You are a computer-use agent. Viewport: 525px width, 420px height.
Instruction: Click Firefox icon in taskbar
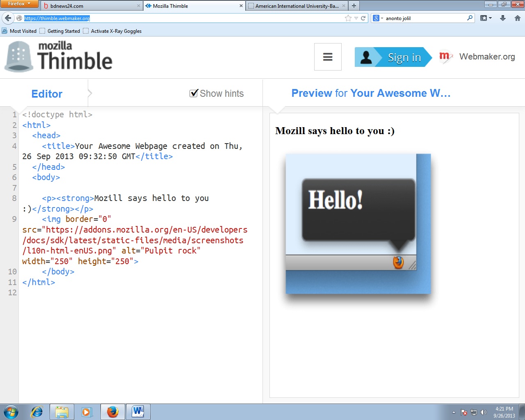(112, 412)
